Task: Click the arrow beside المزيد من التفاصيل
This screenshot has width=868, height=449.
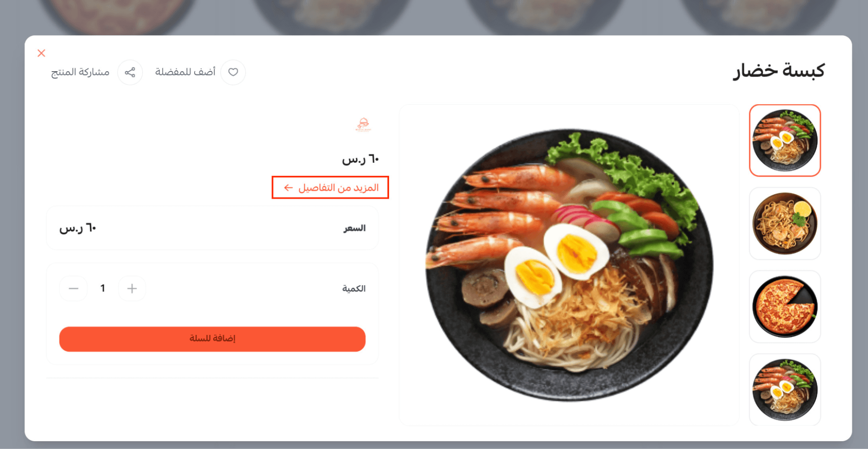Action: tap(288, 188)
